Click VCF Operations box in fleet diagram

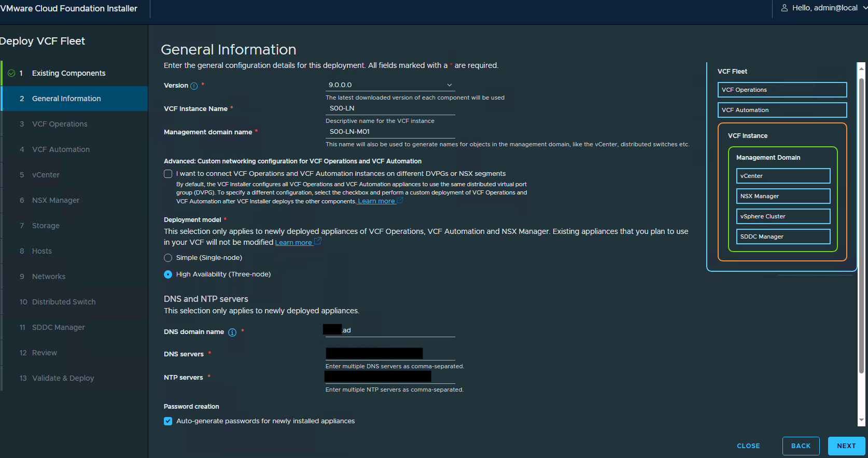[x=782, y=90]
